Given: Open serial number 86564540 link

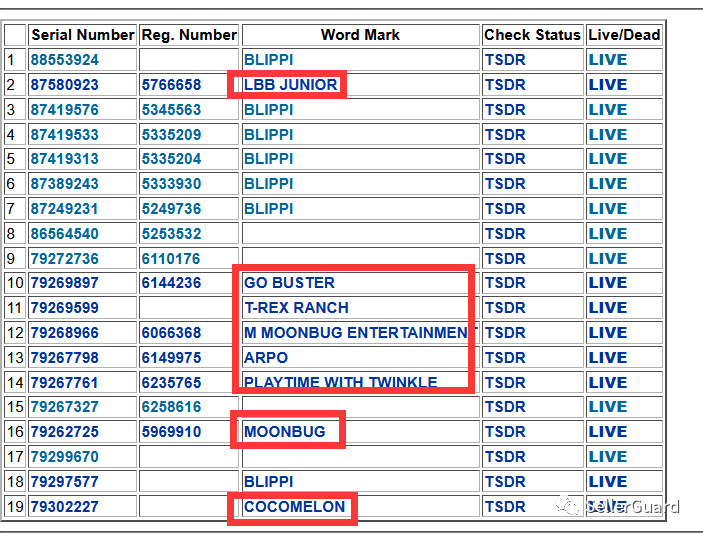Looking at the screenshot, I should pos(65,234).
